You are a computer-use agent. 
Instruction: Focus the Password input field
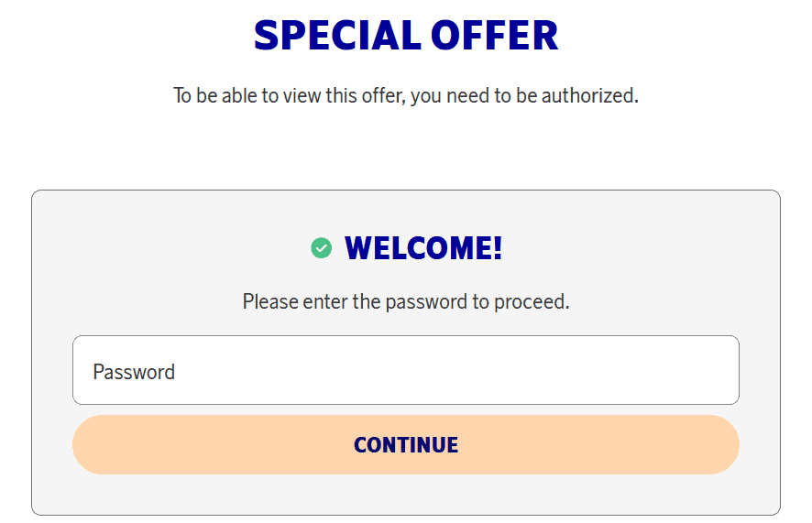[405, 371]
